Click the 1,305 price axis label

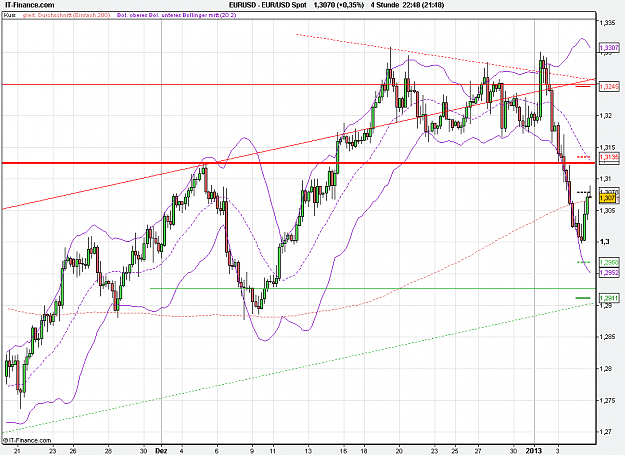[608, 210]
